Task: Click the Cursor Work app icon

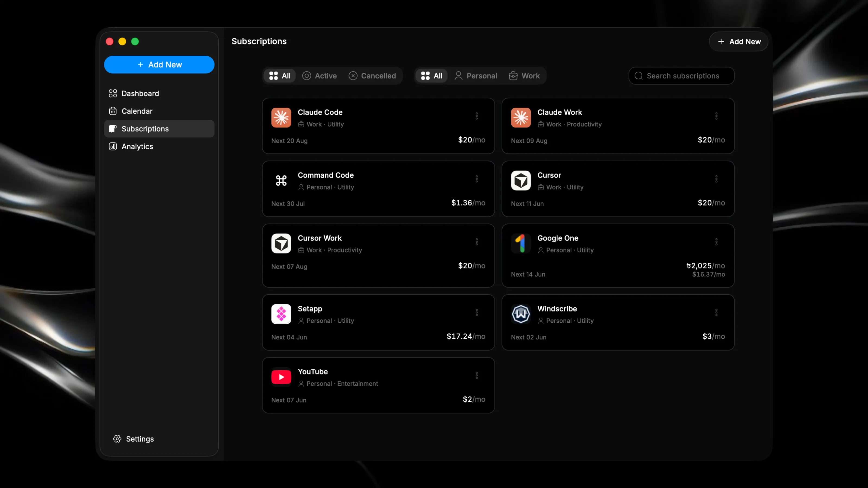Action: (x=281, y=243)
